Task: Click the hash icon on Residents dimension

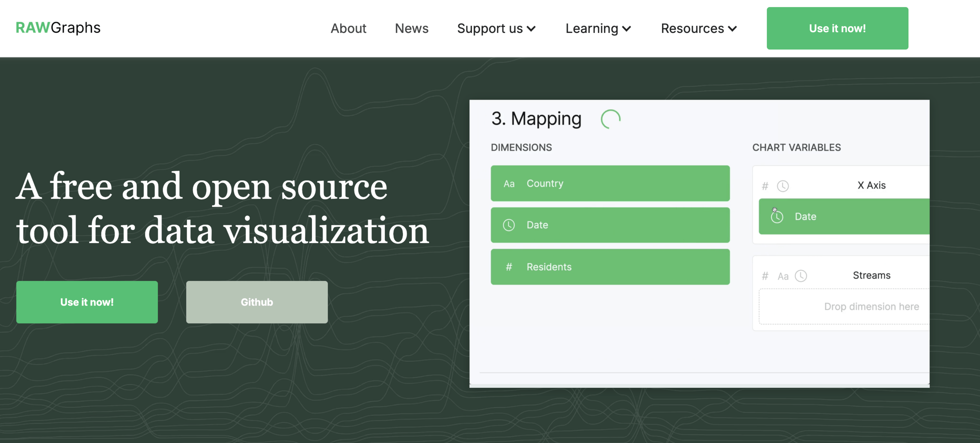Action: coord(509,267)
